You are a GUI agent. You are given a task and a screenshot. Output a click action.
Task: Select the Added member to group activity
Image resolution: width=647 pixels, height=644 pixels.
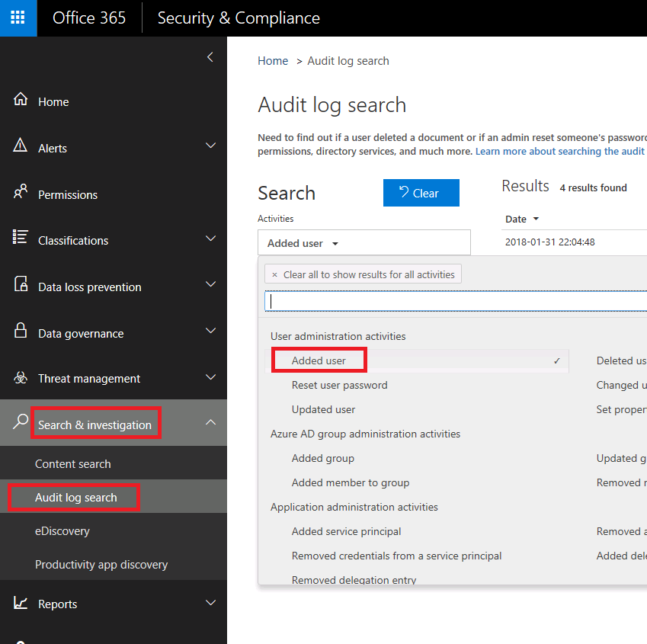(x=350, y=482)
